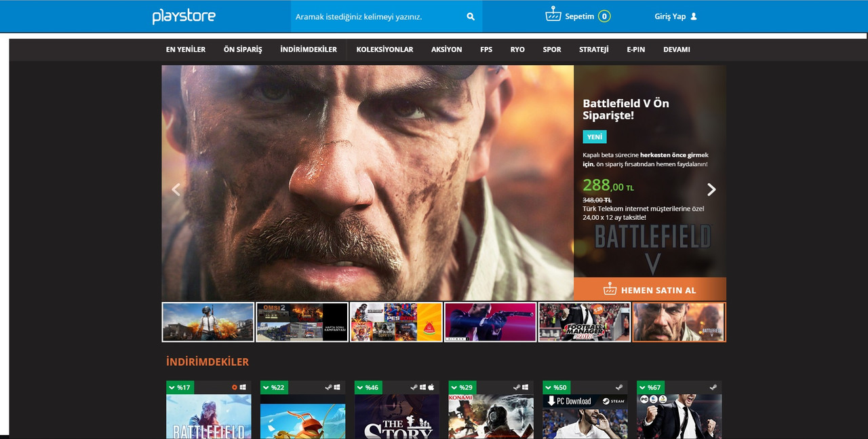Click the %50 discount badge
Screen dimensions: 868x439
[x=557, y=387]
